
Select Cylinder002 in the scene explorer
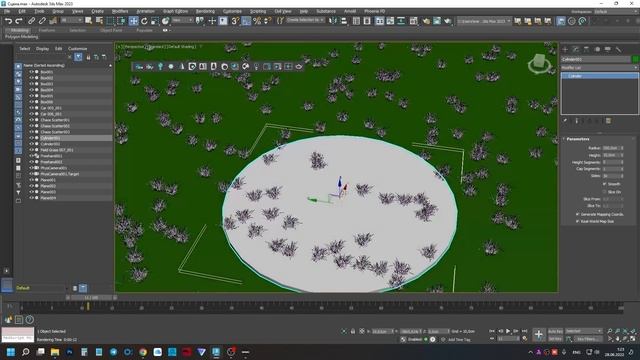click(x=50, y=144)
